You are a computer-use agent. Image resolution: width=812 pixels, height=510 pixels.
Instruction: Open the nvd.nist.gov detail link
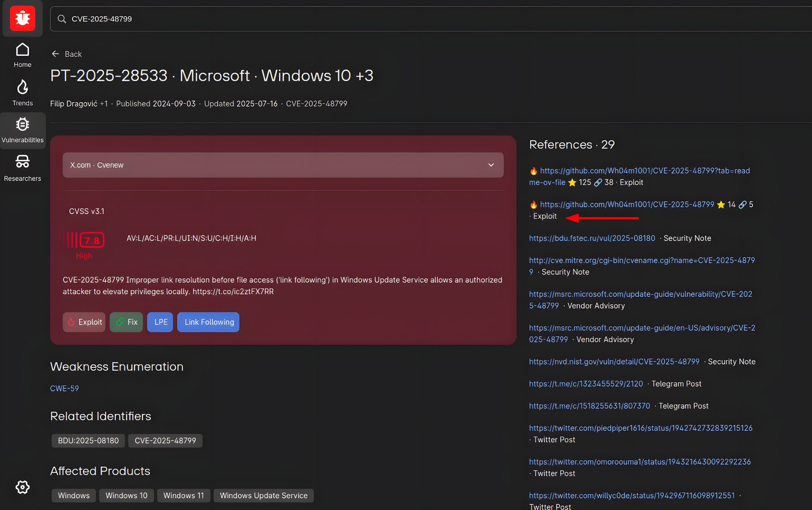coord(614,361)
